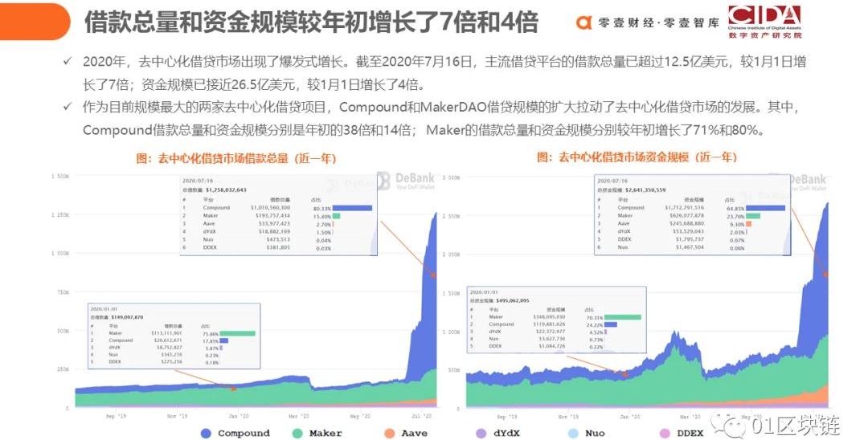Toggle the DDEX series in legend

pyautogui.click(x=682, y=434)
